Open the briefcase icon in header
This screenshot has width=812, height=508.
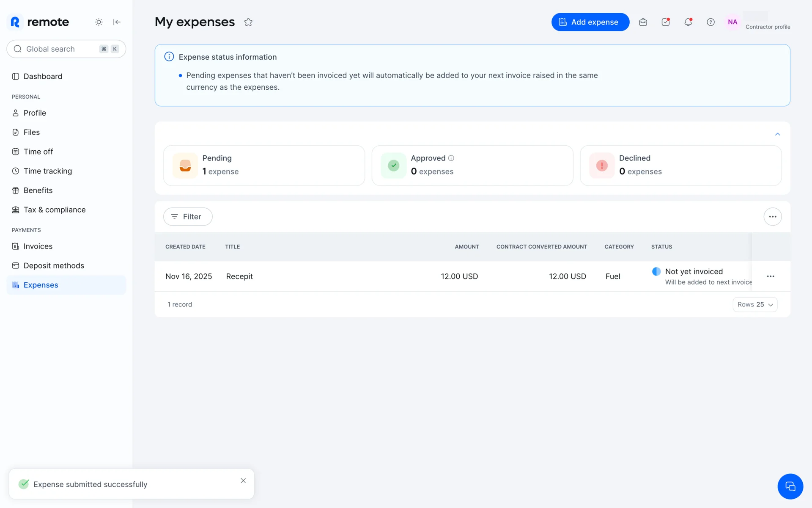(x=643, y=22)
